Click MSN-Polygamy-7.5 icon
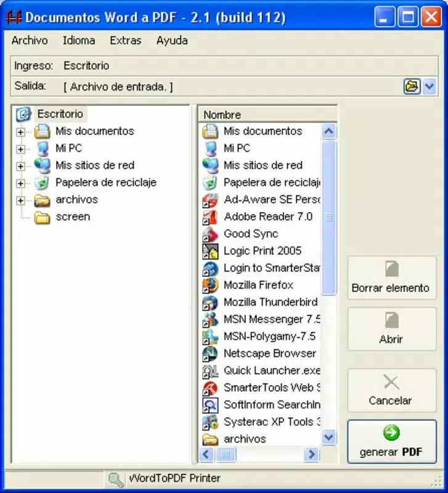448x493 pixels. [210, 336]
